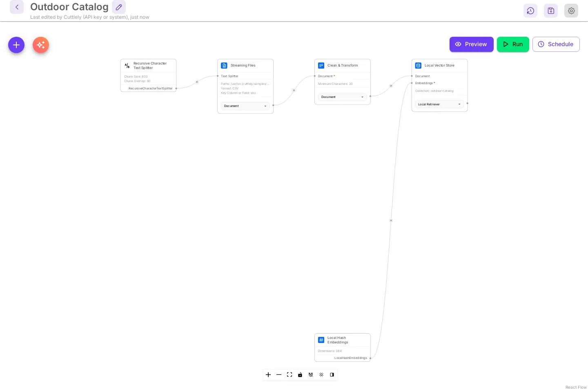Open the Schedule dialog
Image resolution: width=588 pixels, height=392 pixels.
[x=556, y=44]
